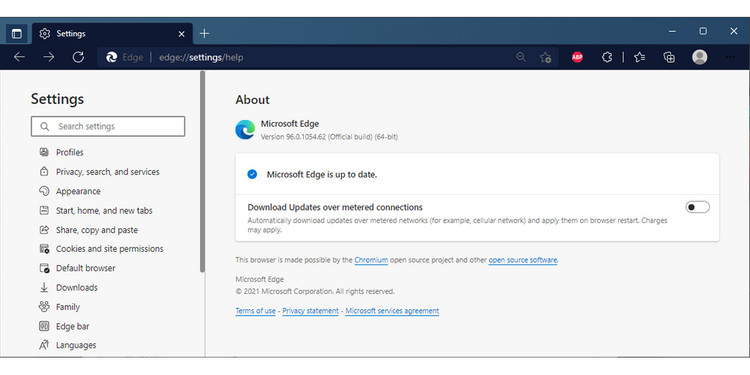Viewport: 750px width, 375px height.
Task: Open the Terms of use link
Action: (x=255, y=311)
